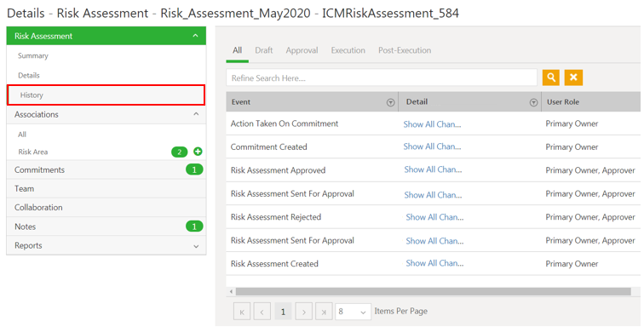Viewport: 644px width, 327px height.
Task: Show all changes for Commitment Created
Action: tap(432, 146)
